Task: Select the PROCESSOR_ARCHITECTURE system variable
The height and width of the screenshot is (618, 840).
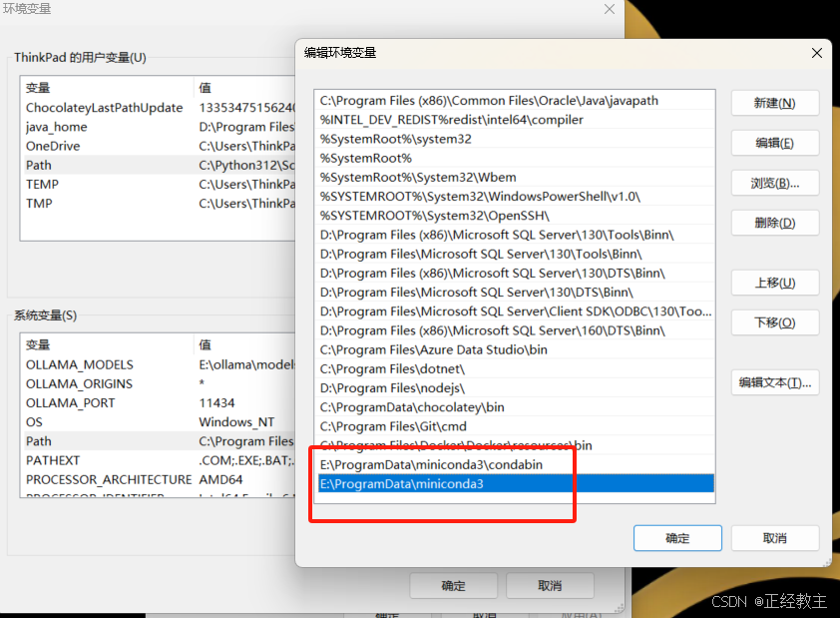Action: click(158, 479)
